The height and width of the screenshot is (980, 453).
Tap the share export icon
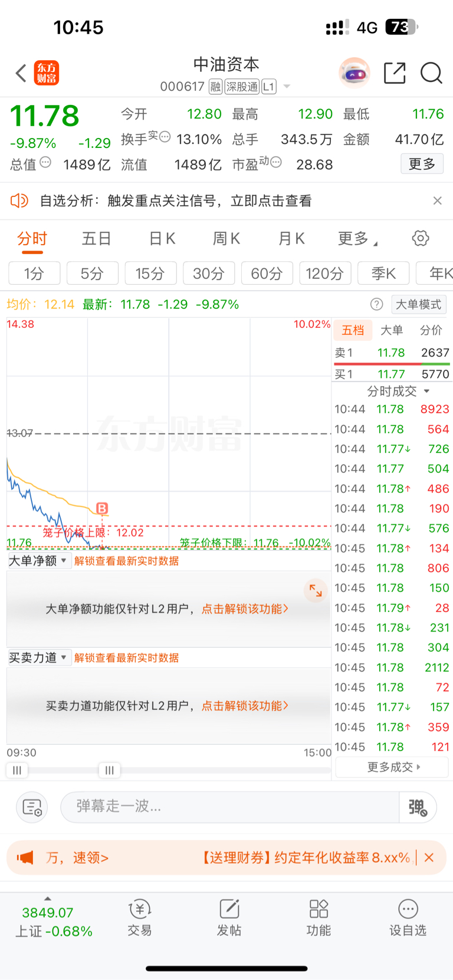(x=395, y=73)
